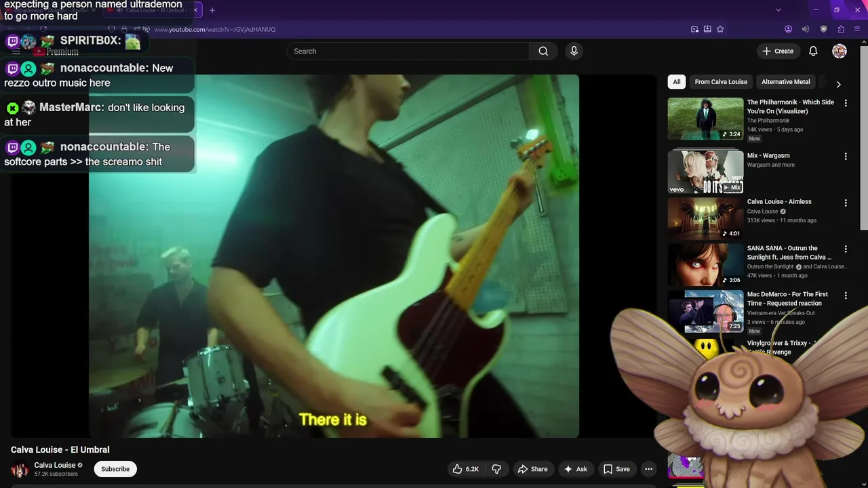This screenshot has height=488, width=868.
Task: Select the Alternative Metal chip
Action: 785,82
